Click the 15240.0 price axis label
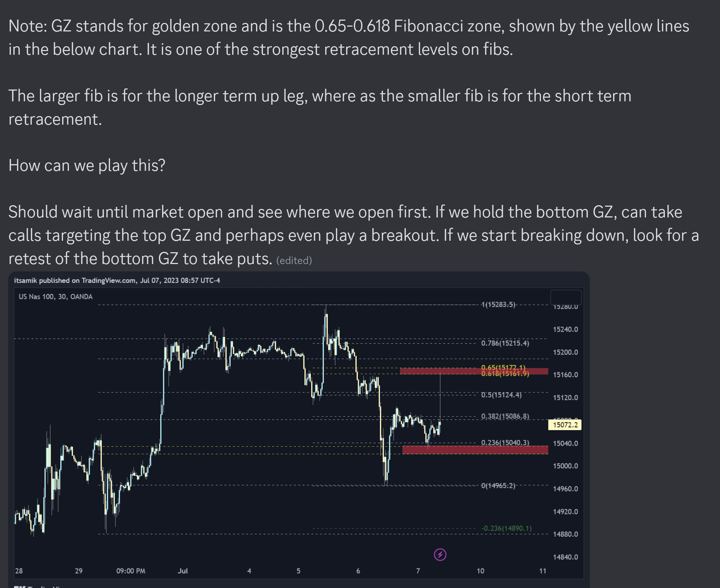The width and height of the screenshot is (720, 588). [565, 330]
